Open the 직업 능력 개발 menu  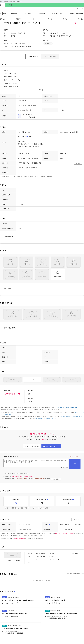57,13
